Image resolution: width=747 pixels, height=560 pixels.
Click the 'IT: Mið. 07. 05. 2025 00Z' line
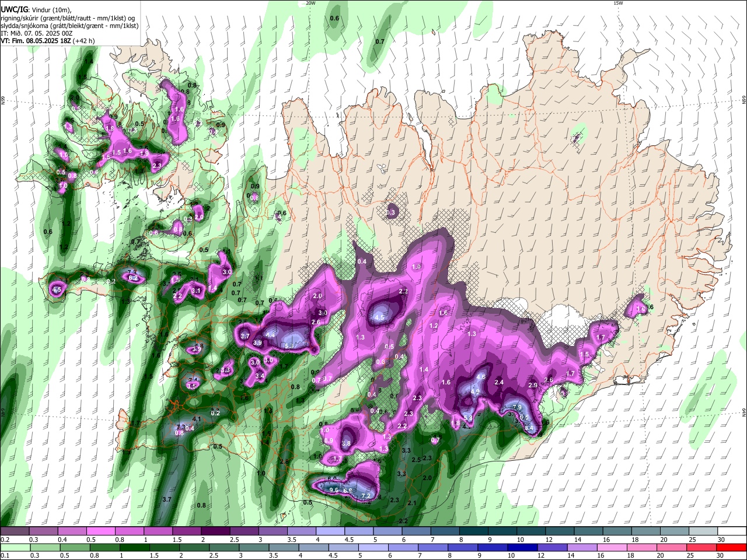click(36, 33)
